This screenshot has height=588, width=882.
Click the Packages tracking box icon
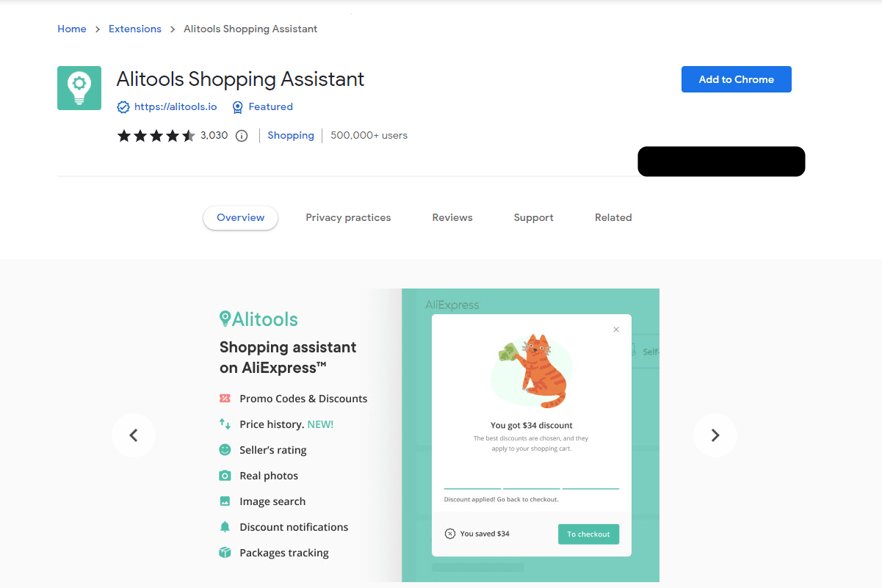225,553
